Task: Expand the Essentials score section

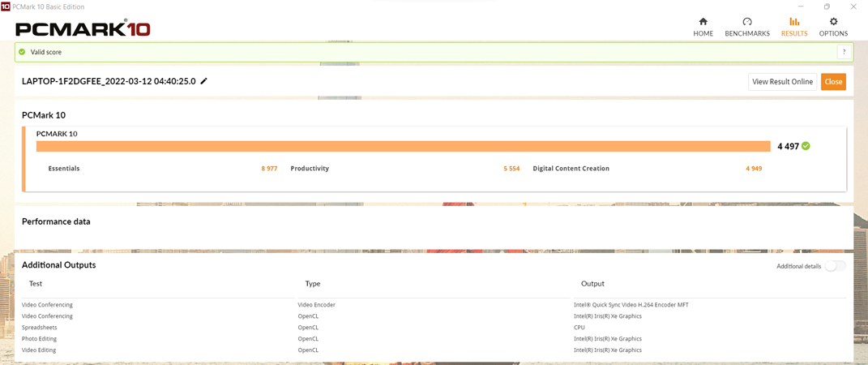Action: (64, 169)
